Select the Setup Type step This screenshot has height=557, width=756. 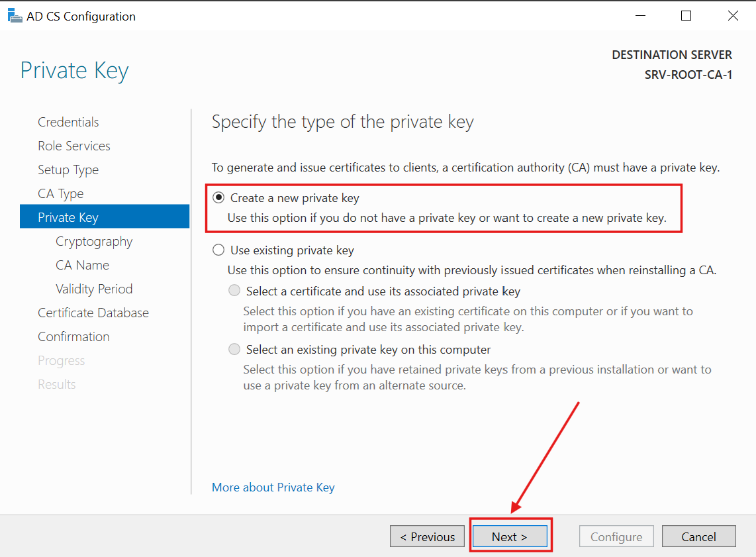pyautogui.click(x=68, y=170)
